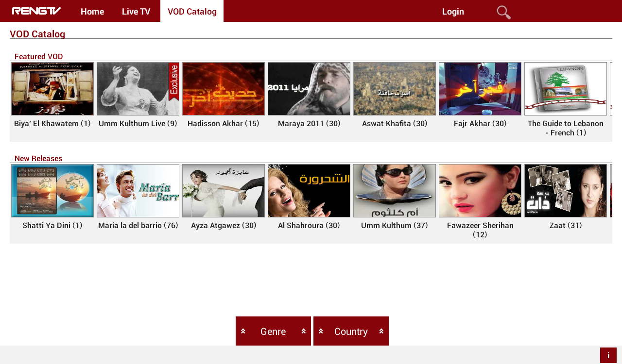Screen dimensions: 622x364
Task: Click the title "Shatti Ya Dini (1)"
Action: click(x=52, y=226)
